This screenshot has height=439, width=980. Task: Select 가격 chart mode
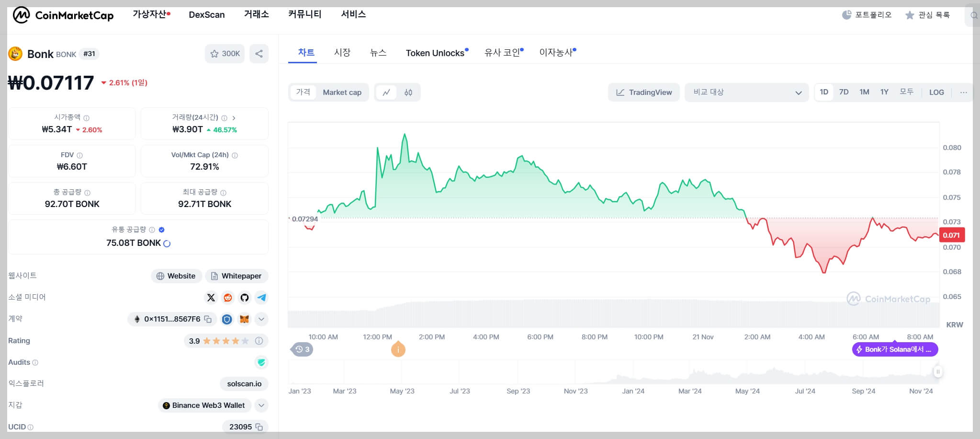coord(303,92)
